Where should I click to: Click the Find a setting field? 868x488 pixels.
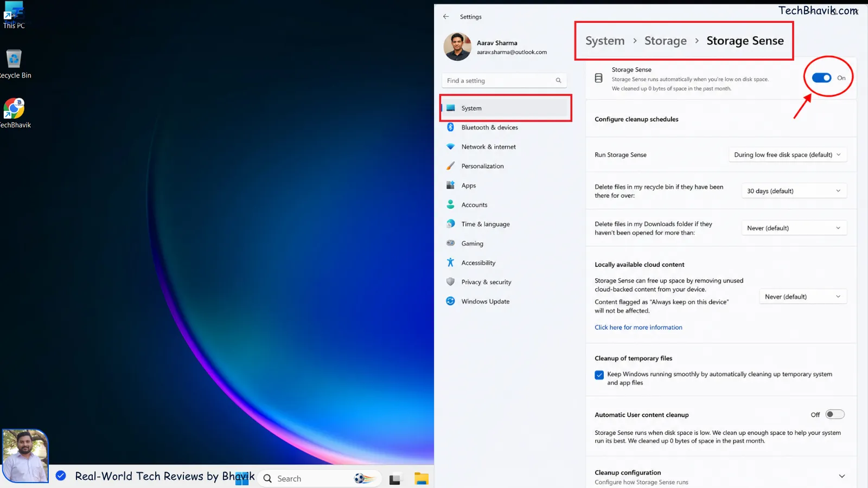tap(505, 81)
